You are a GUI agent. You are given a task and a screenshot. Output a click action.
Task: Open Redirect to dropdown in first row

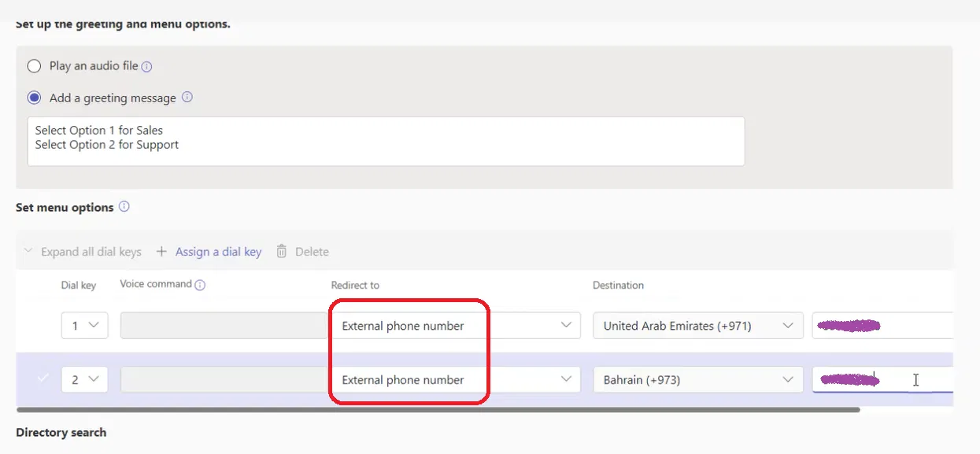454,326
